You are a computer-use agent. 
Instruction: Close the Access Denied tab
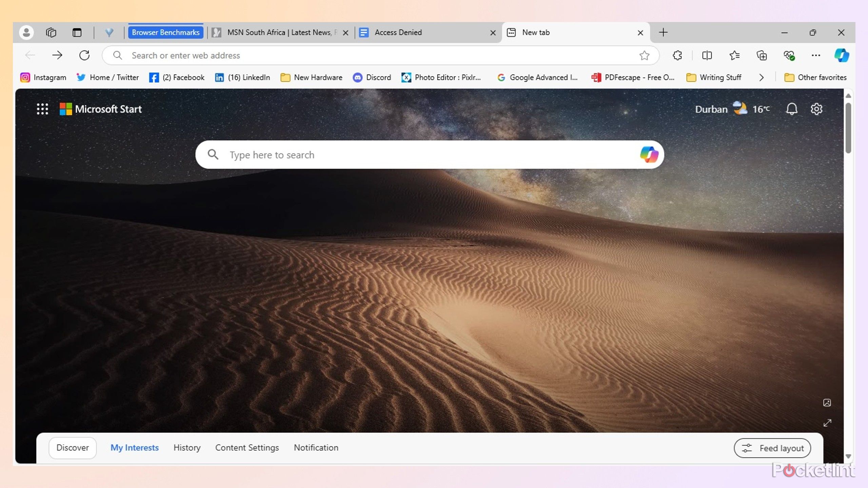(x=493, y=33)
